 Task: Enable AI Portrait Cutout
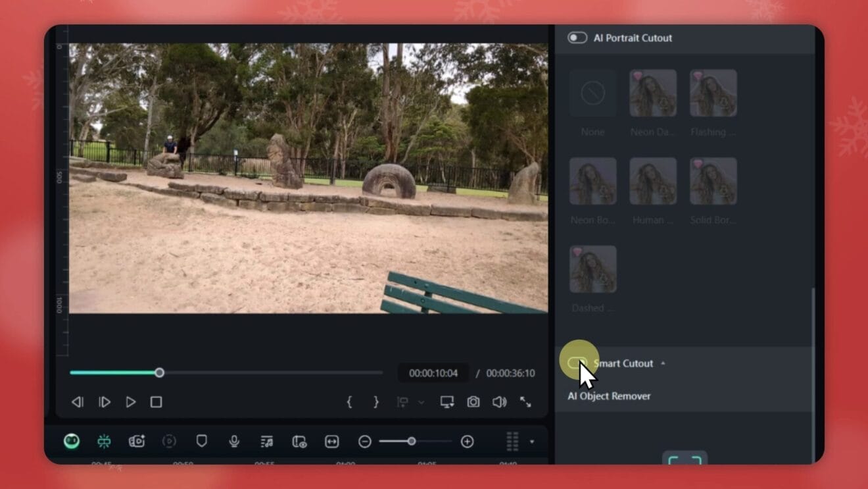(x=577, y=38)
